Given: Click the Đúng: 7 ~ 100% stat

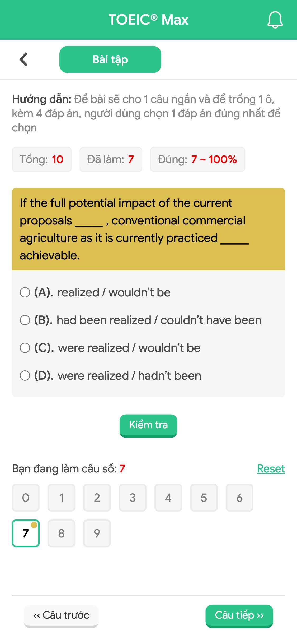Looking at the screenshot, I should [197, 159].
